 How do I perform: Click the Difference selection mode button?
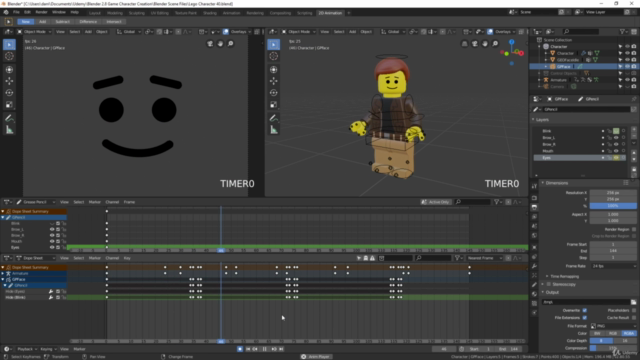[x=88, y=22]
